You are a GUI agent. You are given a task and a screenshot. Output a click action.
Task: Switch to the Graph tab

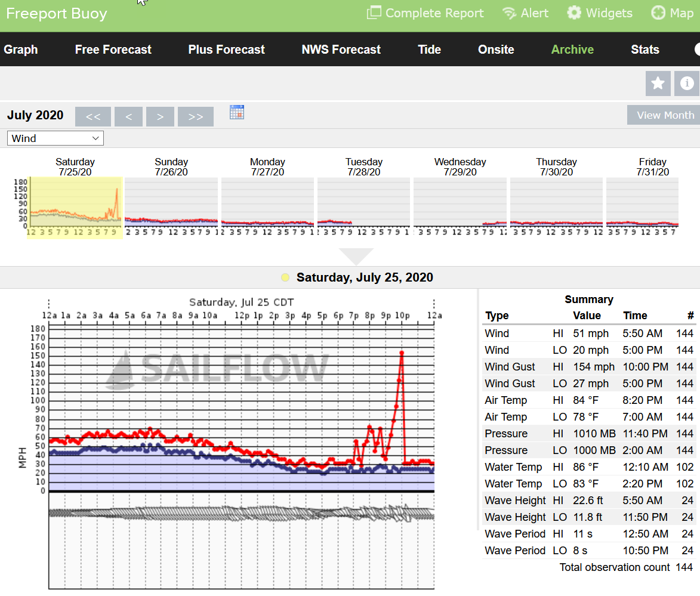pos(20,50)
